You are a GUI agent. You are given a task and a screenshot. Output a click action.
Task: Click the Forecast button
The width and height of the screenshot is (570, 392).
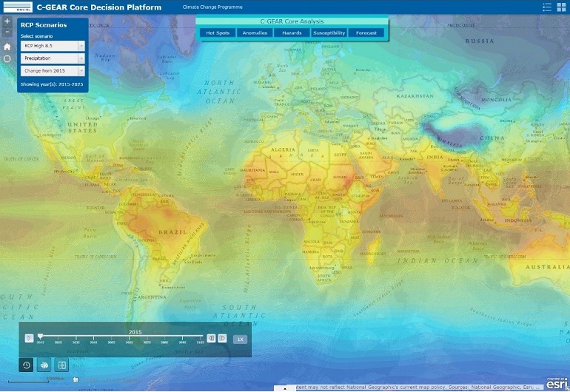tap(366, 33)
